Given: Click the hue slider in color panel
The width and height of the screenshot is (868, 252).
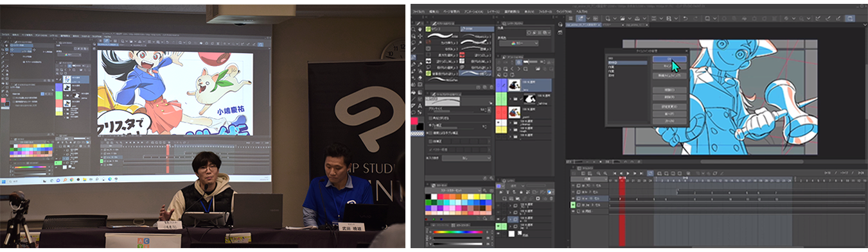Looking at the screenshot, I should (x=458, y=231).
